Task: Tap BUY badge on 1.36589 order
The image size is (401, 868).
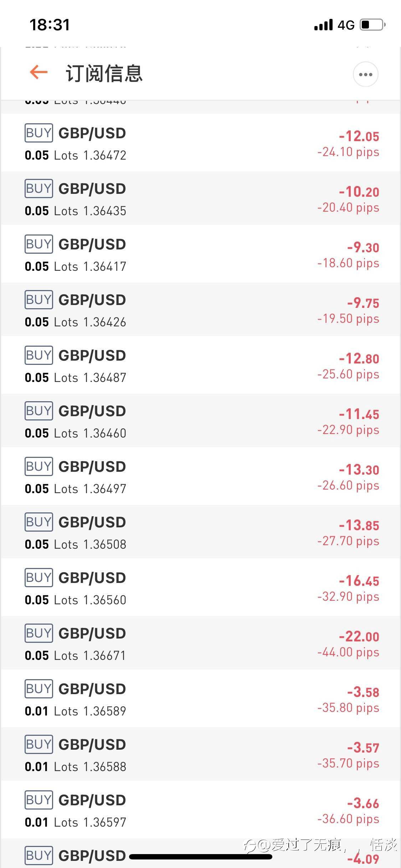Action: [39, 689]
